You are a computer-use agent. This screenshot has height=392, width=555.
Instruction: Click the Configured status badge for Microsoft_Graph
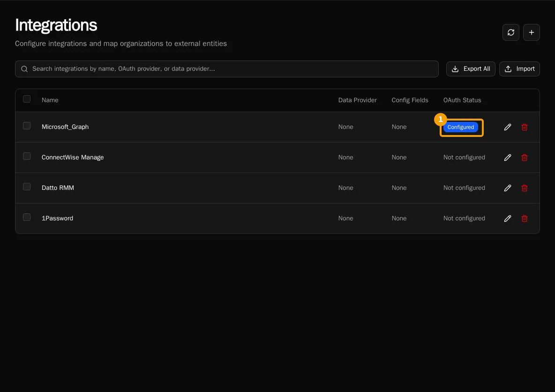[x=460, y=127]
